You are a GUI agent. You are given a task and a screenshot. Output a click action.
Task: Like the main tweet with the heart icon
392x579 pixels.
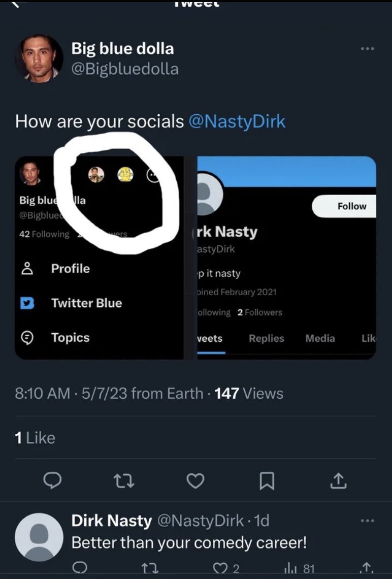click(195, 480)
